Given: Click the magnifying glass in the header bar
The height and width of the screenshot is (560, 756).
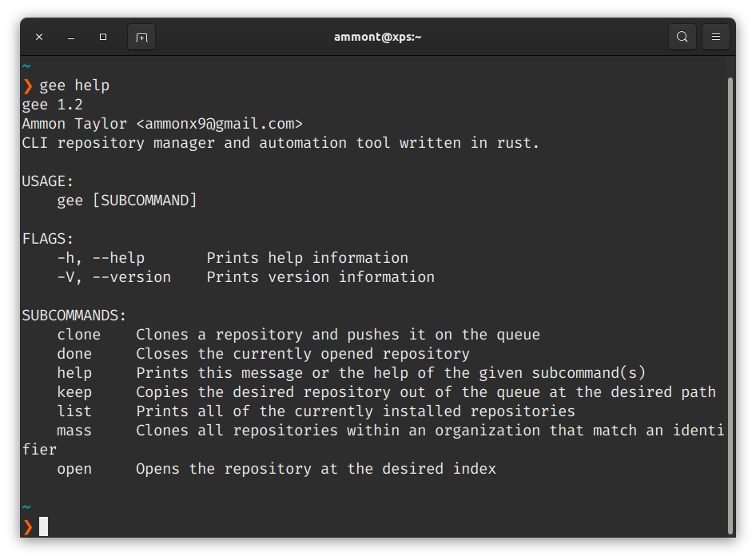Looking at the screenshot, I should [x=682, y=36].
